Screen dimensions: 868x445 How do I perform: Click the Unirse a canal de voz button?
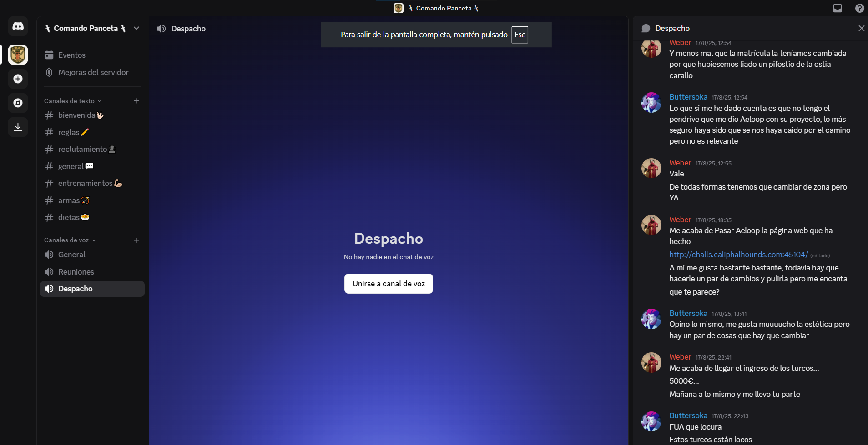tap(389, 284)
